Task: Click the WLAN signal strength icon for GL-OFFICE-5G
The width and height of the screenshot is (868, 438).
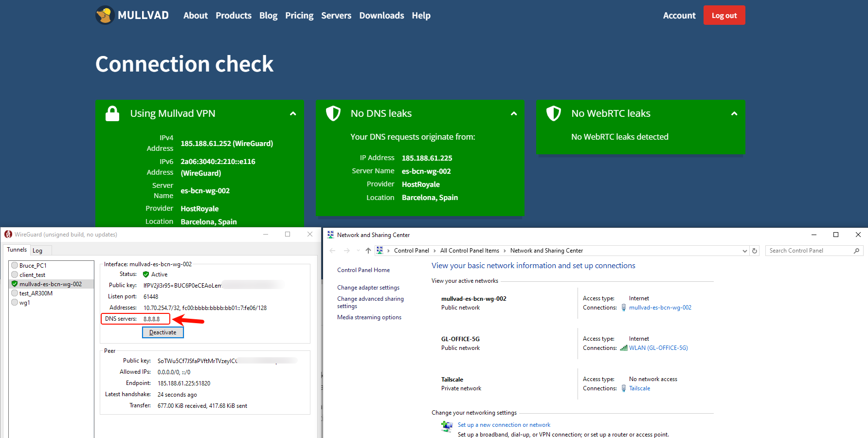Action: [623, 348]
